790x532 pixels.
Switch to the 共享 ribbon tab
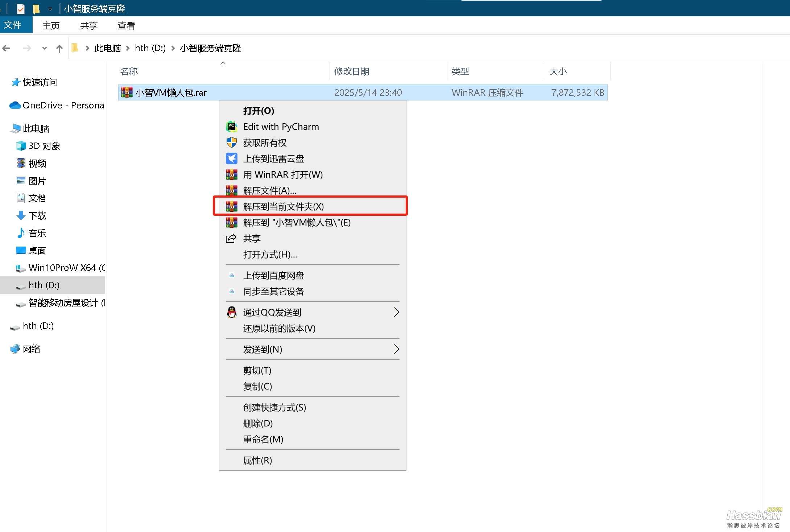[x=89, y=26]
